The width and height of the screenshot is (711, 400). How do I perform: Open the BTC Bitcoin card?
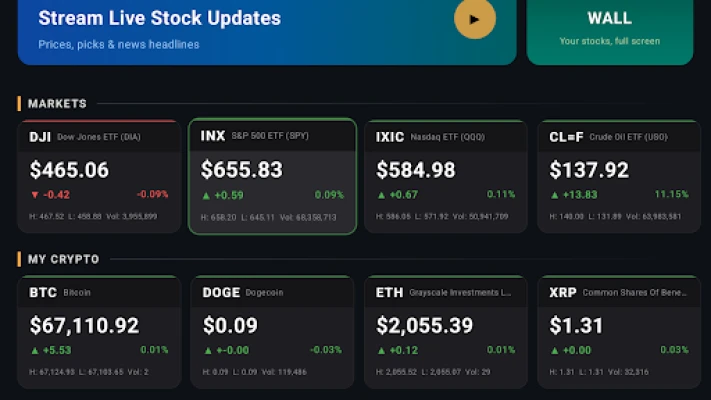(99, 332)
